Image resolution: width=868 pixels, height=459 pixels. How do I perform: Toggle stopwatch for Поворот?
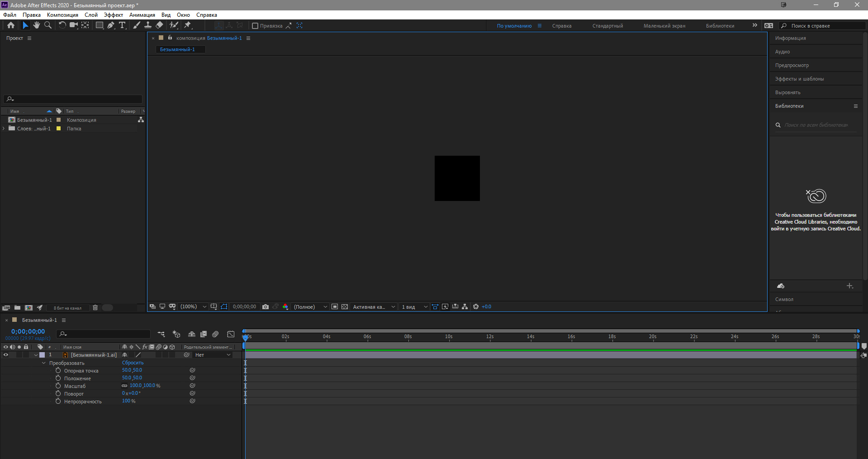(x=58, y=393)
